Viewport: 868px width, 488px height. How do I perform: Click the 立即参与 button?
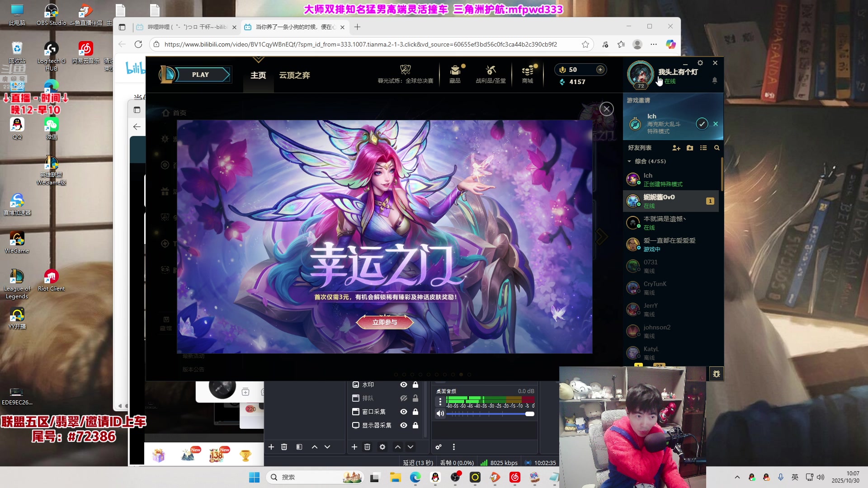(385, 322)
